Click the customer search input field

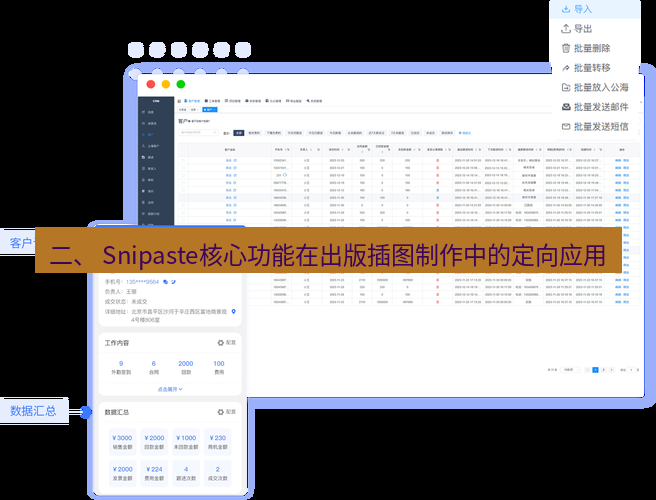tap(198, 132)
